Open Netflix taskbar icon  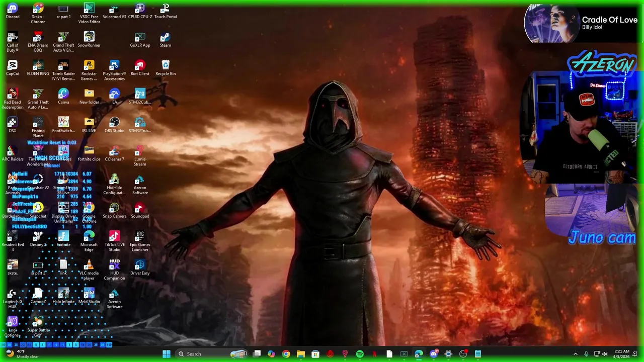coord(374,354)
